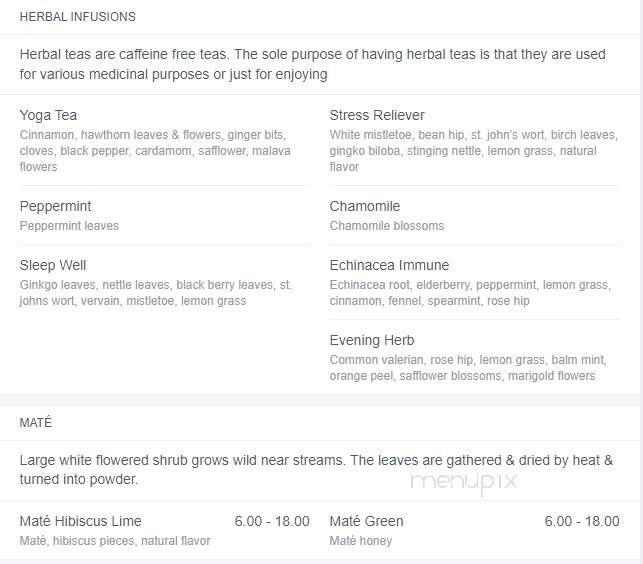Open the Stress Reliever tea entry

[x=377, y=115]
